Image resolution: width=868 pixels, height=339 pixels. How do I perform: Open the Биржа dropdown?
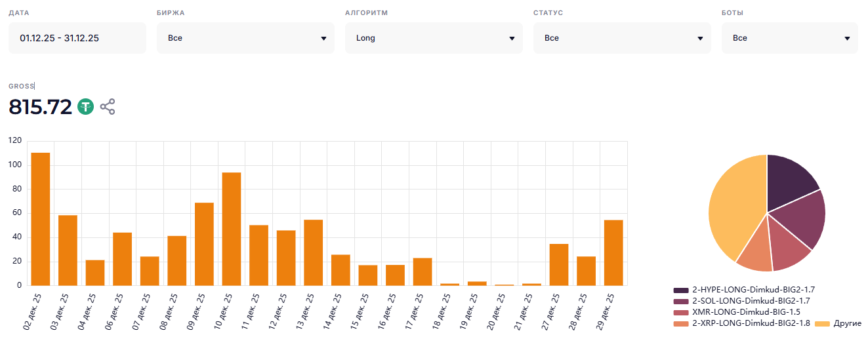click(245, 38)
